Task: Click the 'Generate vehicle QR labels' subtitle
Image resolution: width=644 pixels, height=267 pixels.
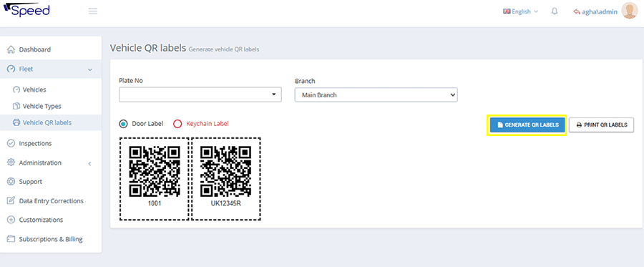Action: point(224,49)
